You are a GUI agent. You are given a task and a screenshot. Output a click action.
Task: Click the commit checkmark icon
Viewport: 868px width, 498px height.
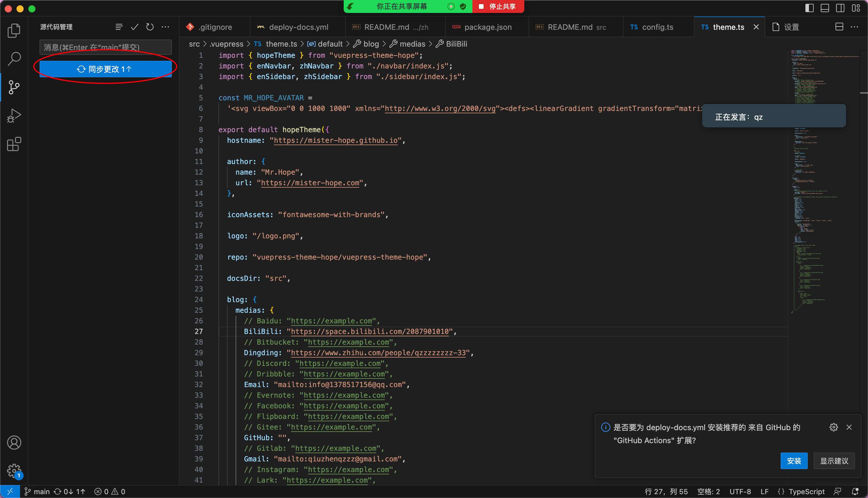coord(135,27)
